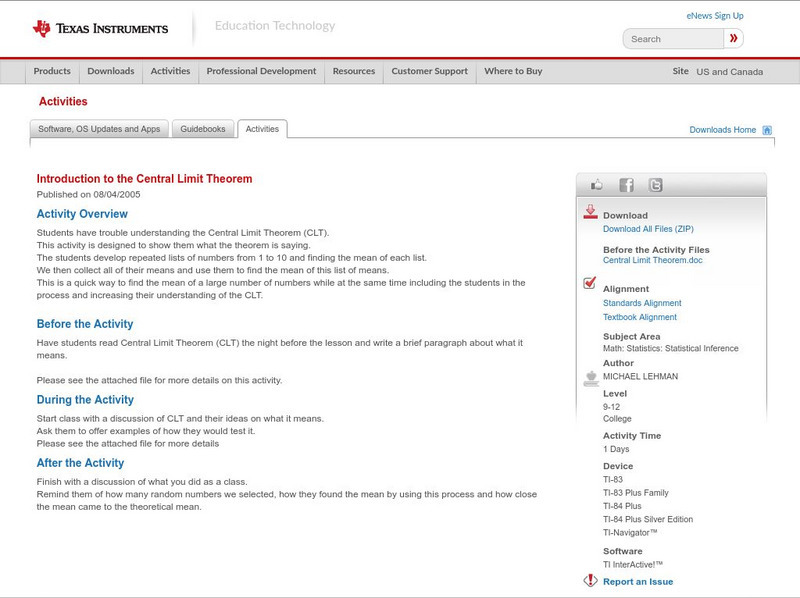
Task: Click the TI-Navigator device entry
Action: [630, 532]
